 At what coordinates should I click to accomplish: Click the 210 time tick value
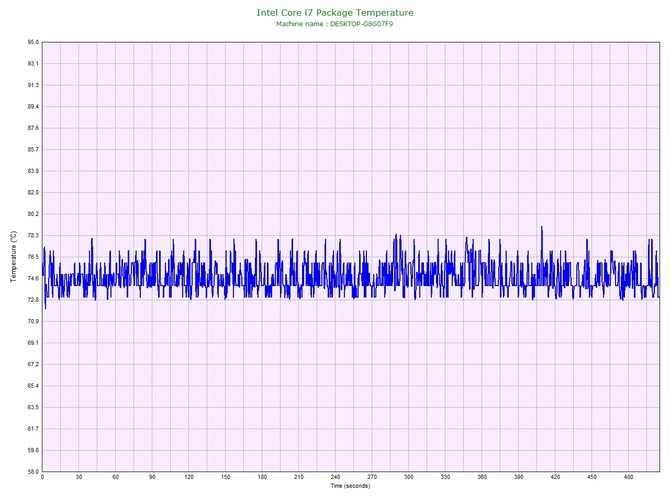299,477
